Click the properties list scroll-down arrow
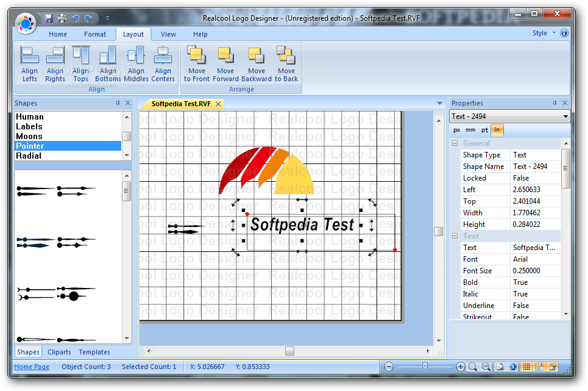The height and width of the screenshot is (391, 588). pyautogui.click(x=566, y=314)
